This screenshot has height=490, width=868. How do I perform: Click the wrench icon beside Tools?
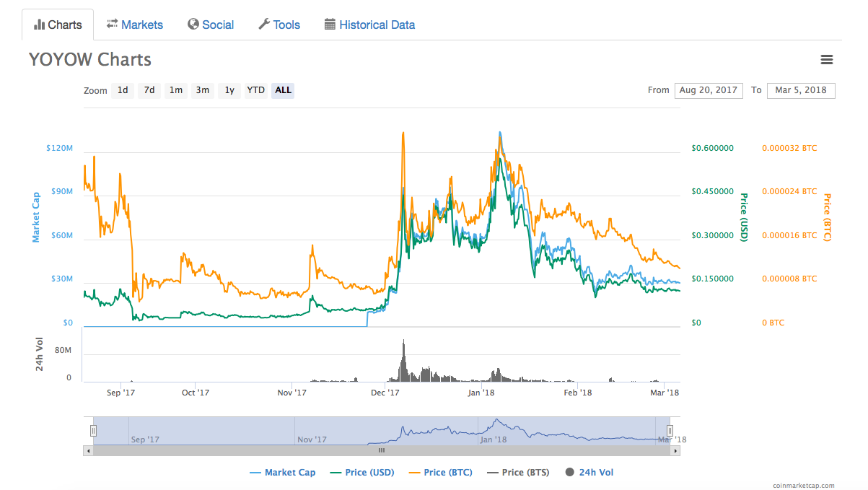(264, 24)
